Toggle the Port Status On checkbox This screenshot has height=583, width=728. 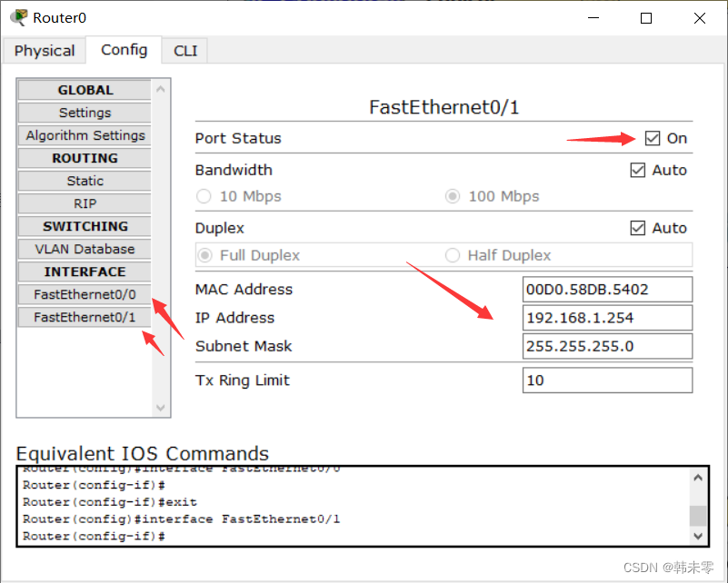click(652, 138)
